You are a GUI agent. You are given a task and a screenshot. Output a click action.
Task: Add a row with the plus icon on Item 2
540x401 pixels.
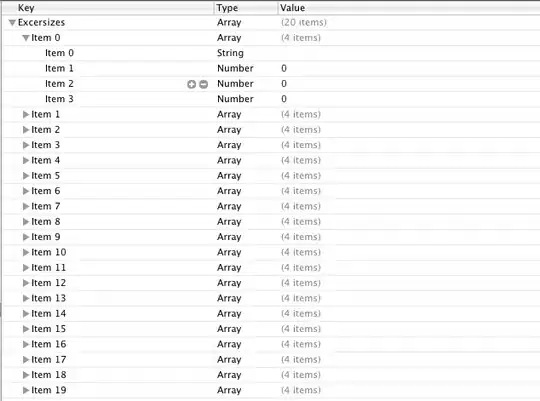[x=191, y=84]
